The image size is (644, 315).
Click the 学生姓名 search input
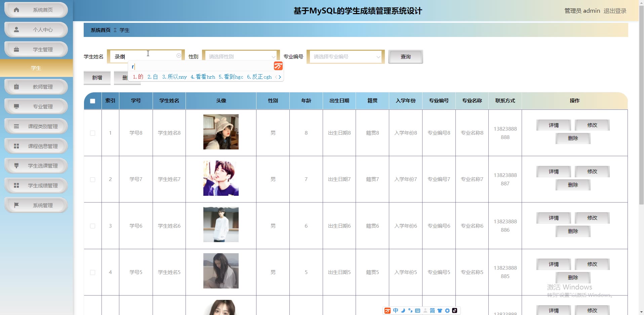(x=146, y=56)
